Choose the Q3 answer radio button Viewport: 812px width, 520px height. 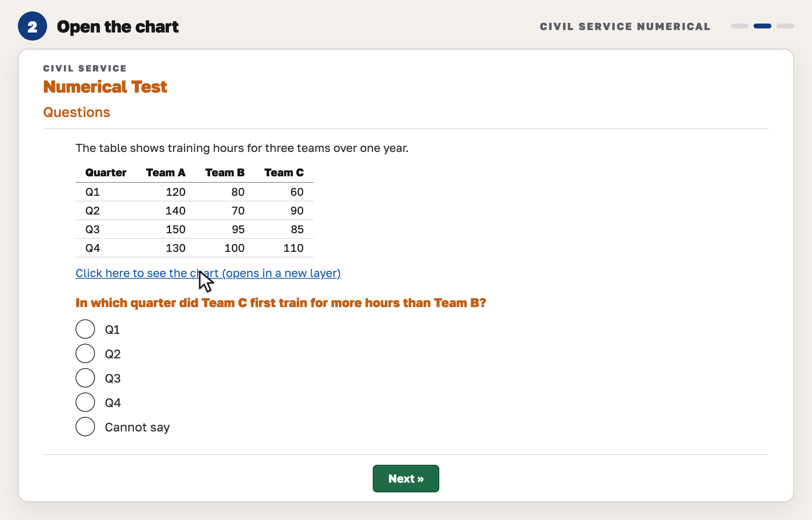pyautogui.click(x=85, y=378)
